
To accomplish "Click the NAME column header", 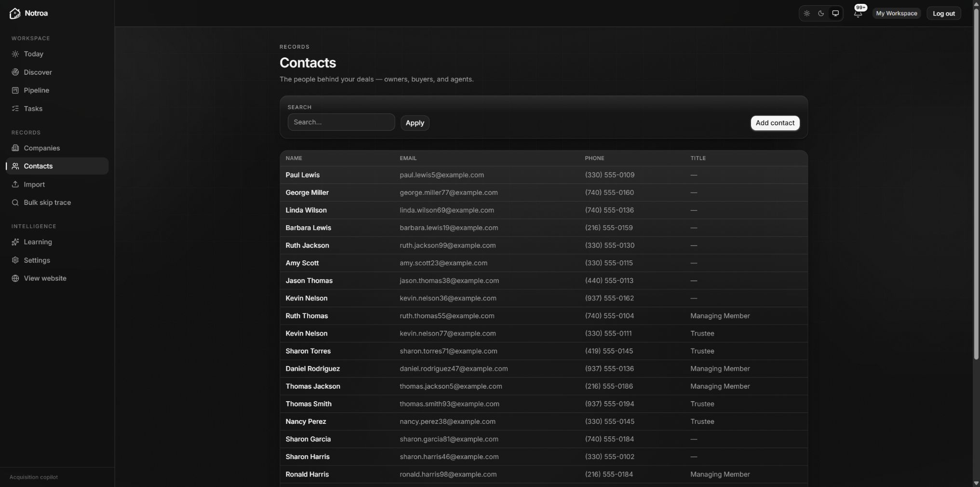I will tap(294, 158).
